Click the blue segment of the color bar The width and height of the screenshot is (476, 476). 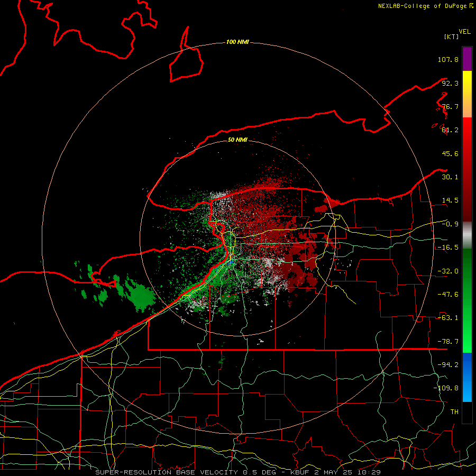[x=467, y=377]
